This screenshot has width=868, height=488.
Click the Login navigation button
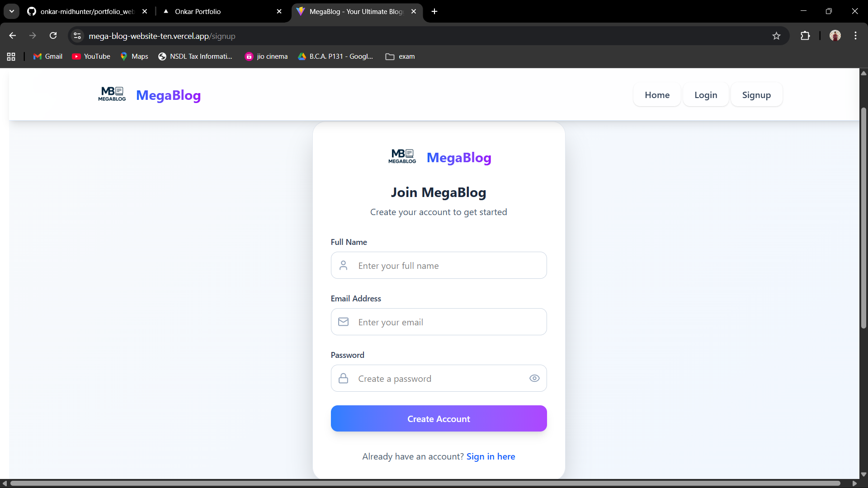[706, 95]
